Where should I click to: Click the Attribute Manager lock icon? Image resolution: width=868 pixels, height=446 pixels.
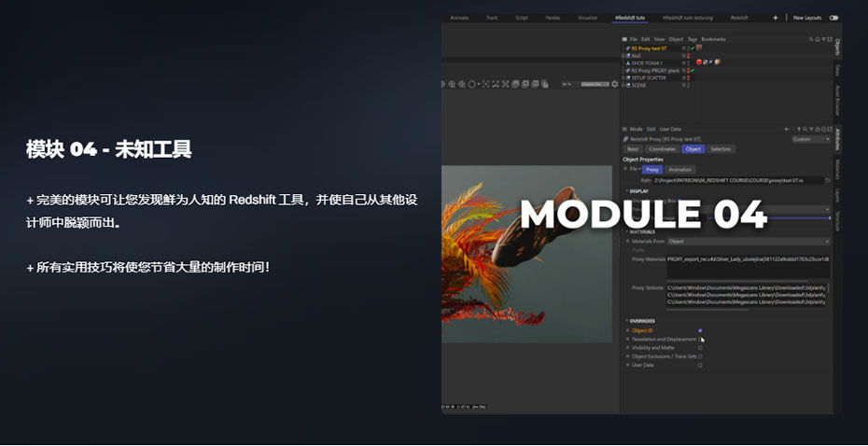pyautogui.click(x=818, y=129)
